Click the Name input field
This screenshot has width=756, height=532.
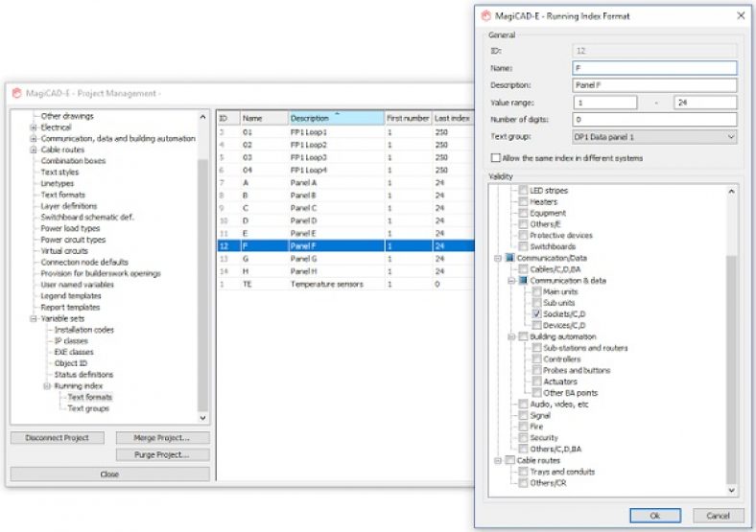654,68
